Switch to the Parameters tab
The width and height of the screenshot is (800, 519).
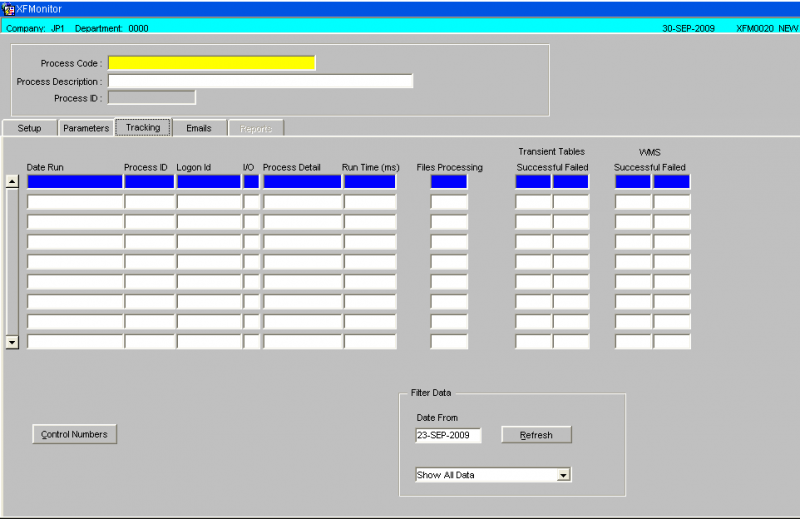86,128
